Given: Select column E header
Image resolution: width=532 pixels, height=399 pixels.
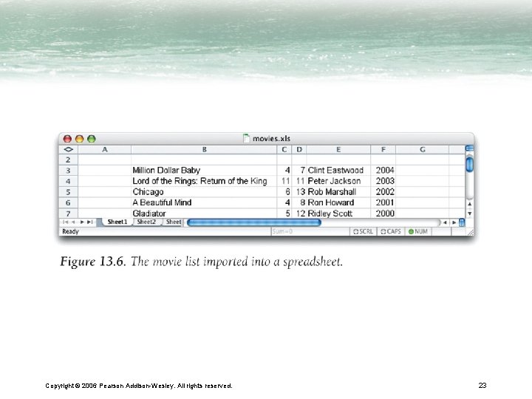Looking at the screenshot, I should click(338, 149).
